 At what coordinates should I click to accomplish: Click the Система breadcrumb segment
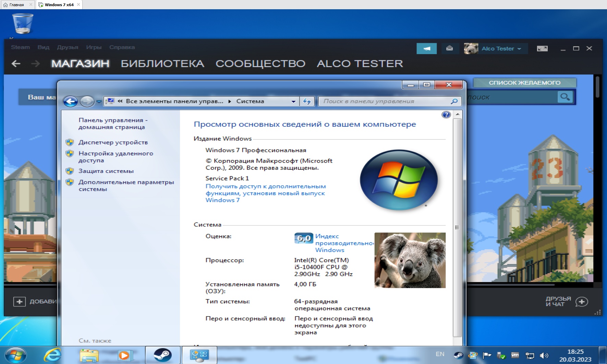[x=250, y=101]
